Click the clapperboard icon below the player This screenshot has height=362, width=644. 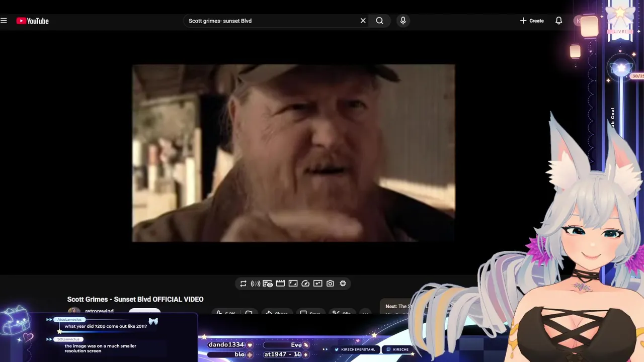280,284
